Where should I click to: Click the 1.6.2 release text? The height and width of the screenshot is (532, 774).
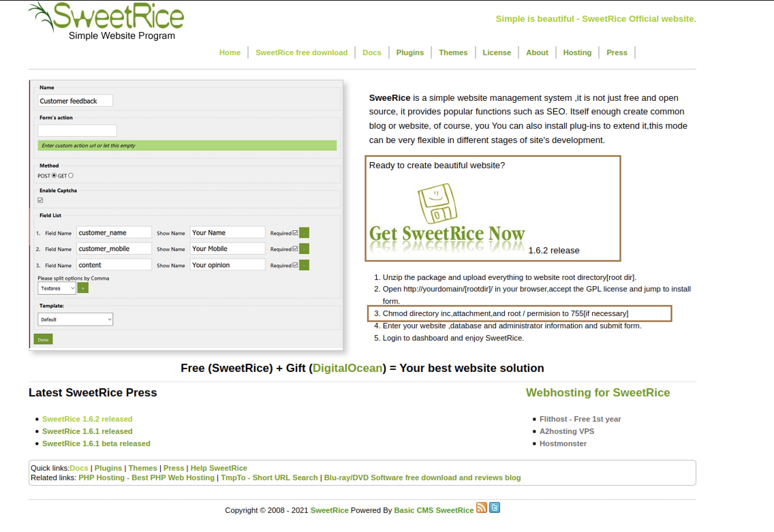click(x=554, y=250)
